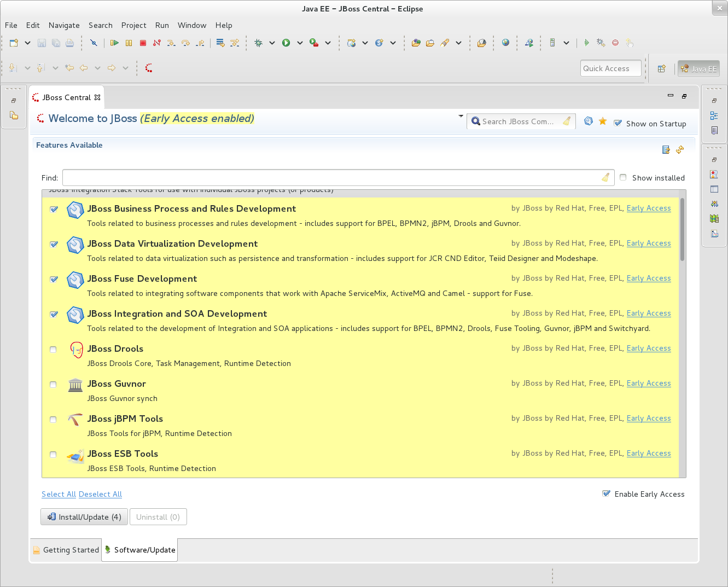Click the Resume debug icon
The width and height of the screenshot is (728, 587).
(114, 43)
